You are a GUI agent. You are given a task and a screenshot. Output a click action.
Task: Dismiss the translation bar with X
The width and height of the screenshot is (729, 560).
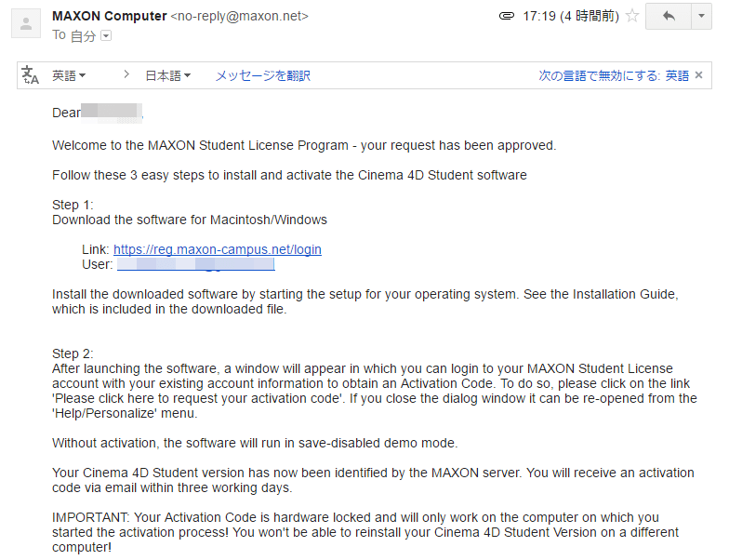(x=699, y=74)
